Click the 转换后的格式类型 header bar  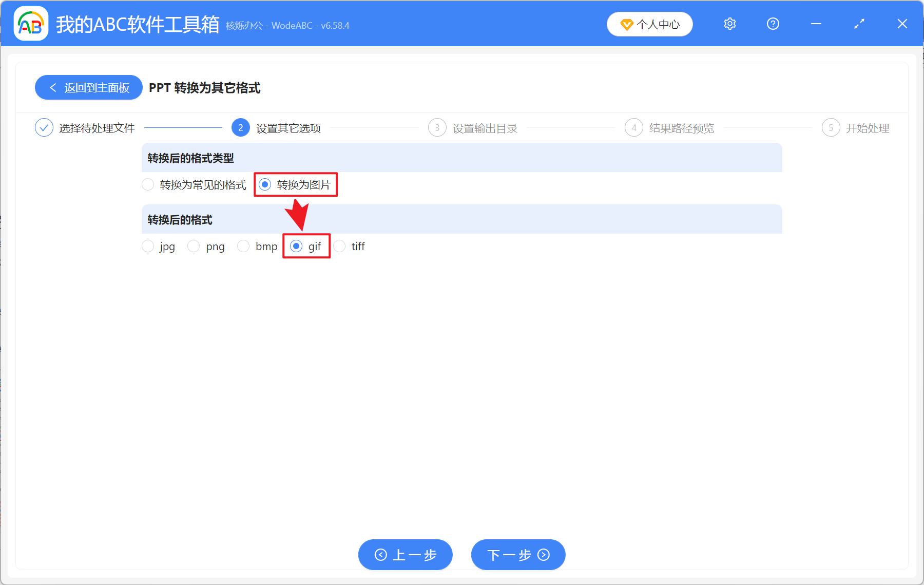click(x=461, y=158)
